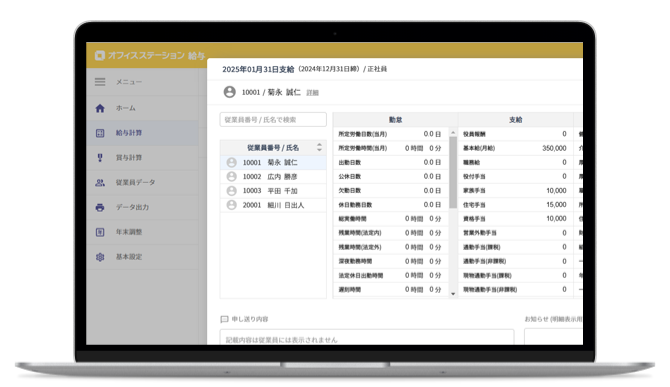Open the メニュー hamburger icon
Screen dimensions: 670x387
pyautogui.click(x=100, y=82)
